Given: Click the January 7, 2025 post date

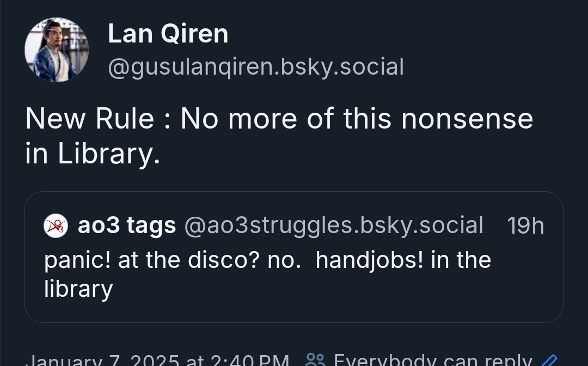Looking at the screenshot, I should 158,360.
